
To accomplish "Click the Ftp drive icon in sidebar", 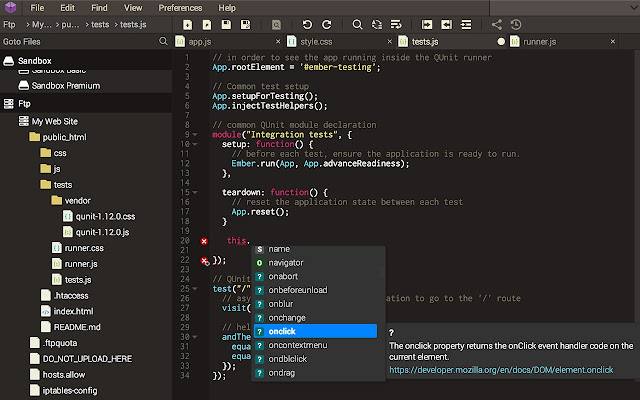I will (9, 103).
